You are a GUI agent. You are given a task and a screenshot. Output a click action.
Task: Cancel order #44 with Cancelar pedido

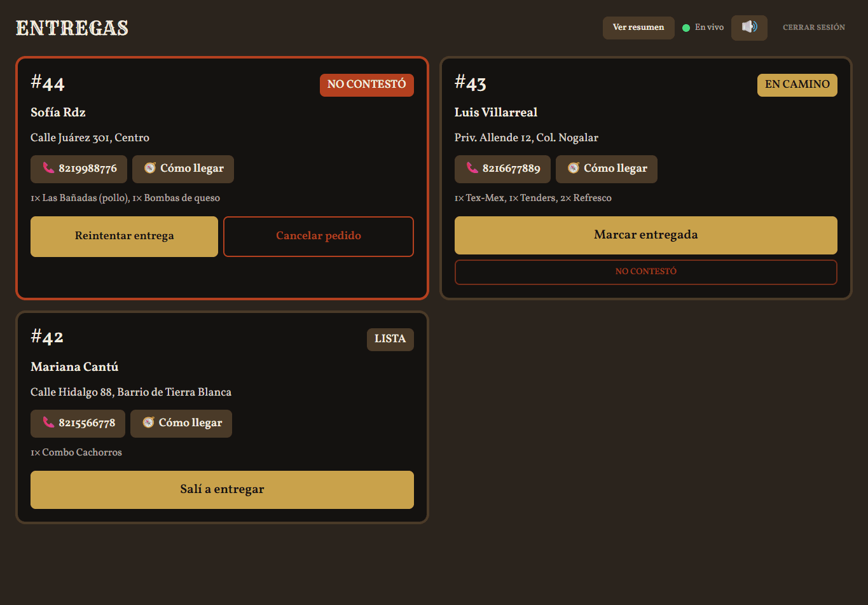(x=319, y=237)
